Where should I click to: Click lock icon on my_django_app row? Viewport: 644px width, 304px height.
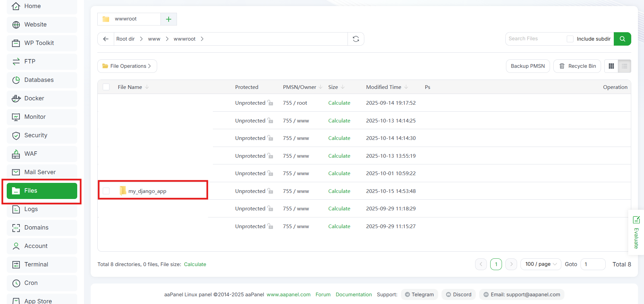(270, 191)
